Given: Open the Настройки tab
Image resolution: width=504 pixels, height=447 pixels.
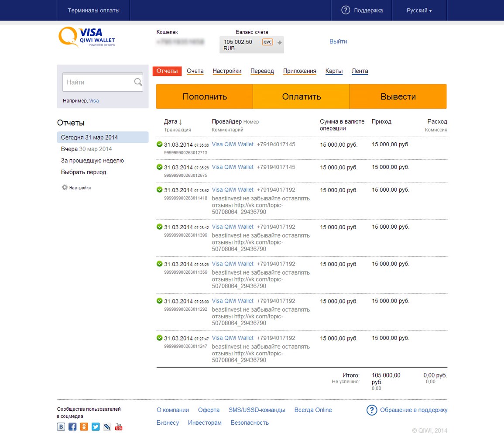Looking at the screenshot, I should [227, 71].
